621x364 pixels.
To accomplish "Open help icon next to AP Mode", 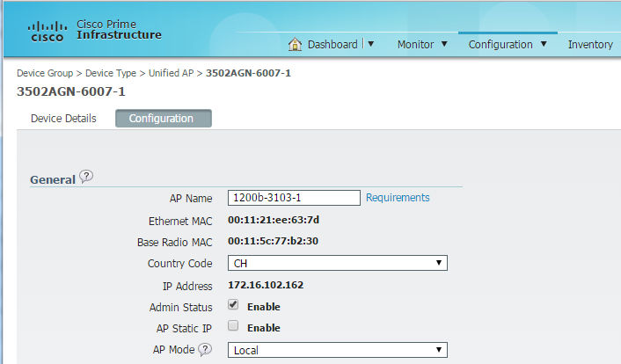I will [205, 349].
